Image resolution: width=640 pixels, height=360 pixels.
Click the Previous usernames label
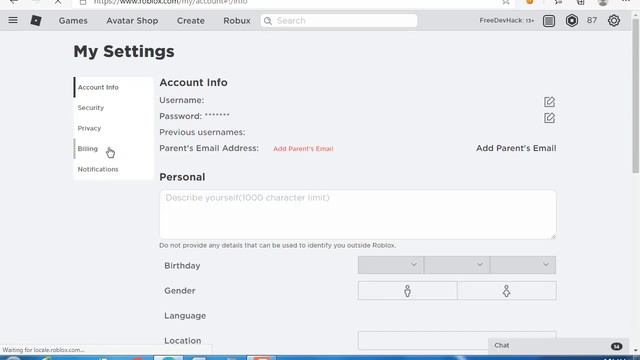tap(202, 132)
